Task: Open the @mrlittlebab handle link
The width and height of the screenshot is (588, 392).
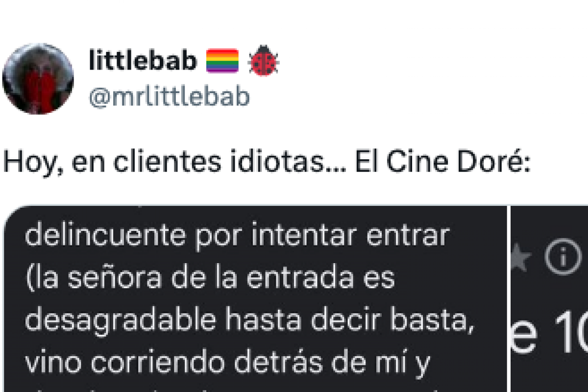Action: click(169, 97)
